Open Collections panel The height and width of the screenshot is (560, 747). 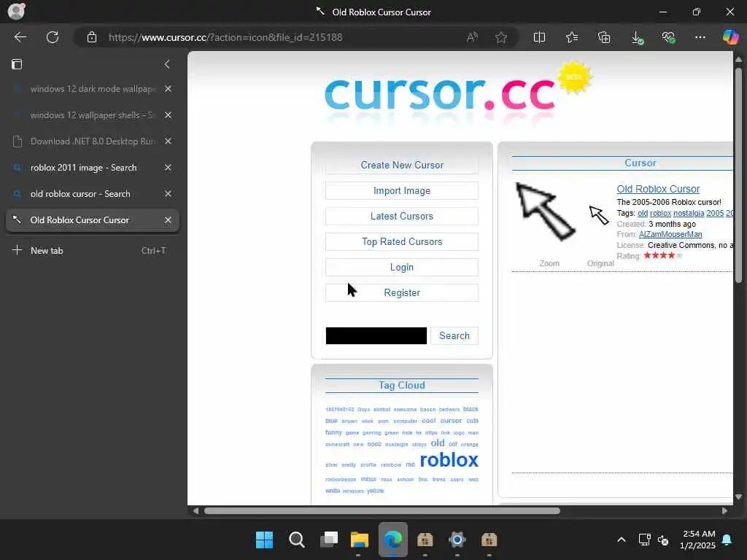604,37
